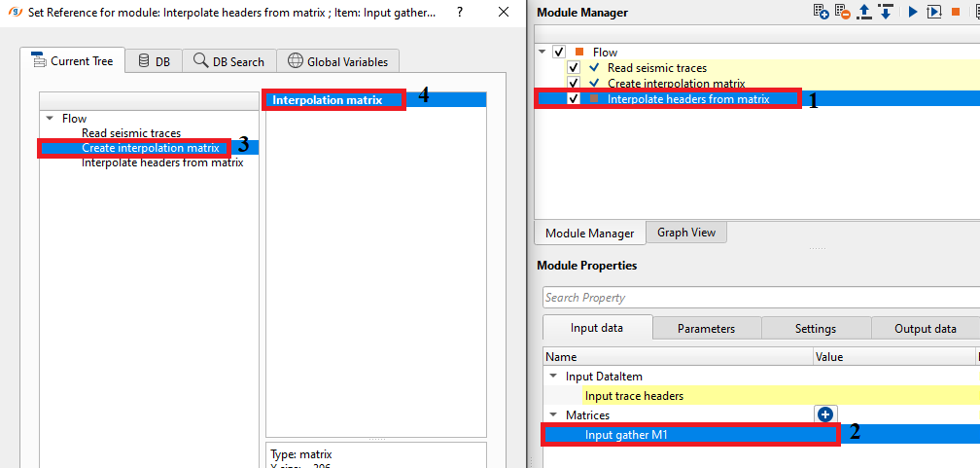Select Flow root in Current Tree
The image size is (980, 468).
[74, 119]
